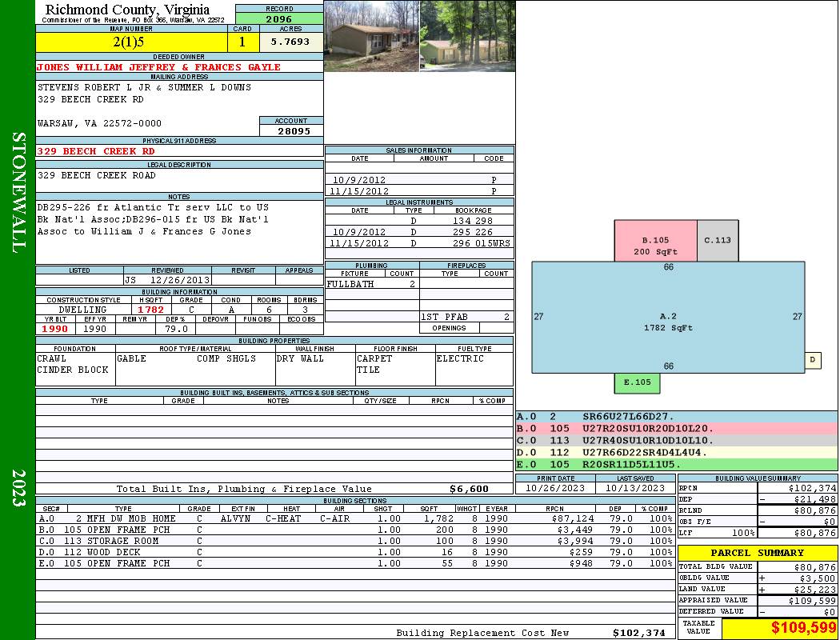Click H SQFT value 1782

click(x=151, y=310)
